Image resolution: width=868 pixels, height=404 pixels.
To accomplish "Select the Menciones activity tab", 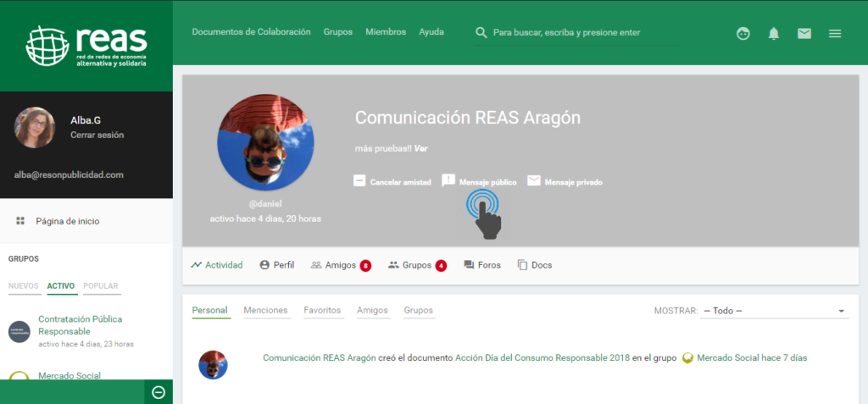I will 265,311.
